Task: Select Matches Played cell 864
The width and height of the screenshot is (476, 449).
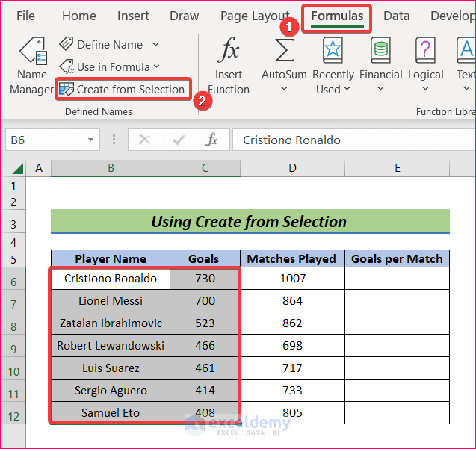Action: 292,301
